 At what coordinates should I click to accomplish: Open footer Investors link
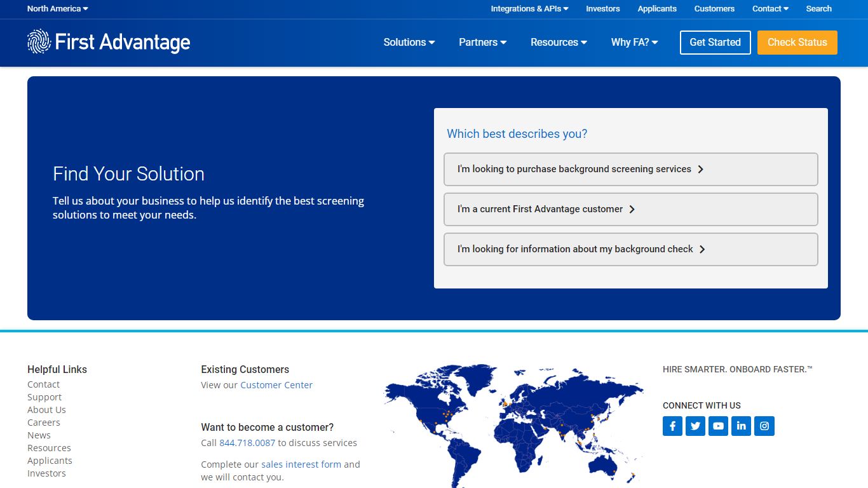[46, 473]
